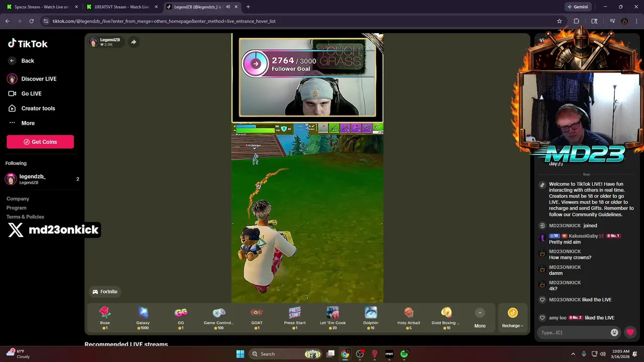Screen dimensions: 644x362
Task: Open a new browser tab
Action: point(248,7)
